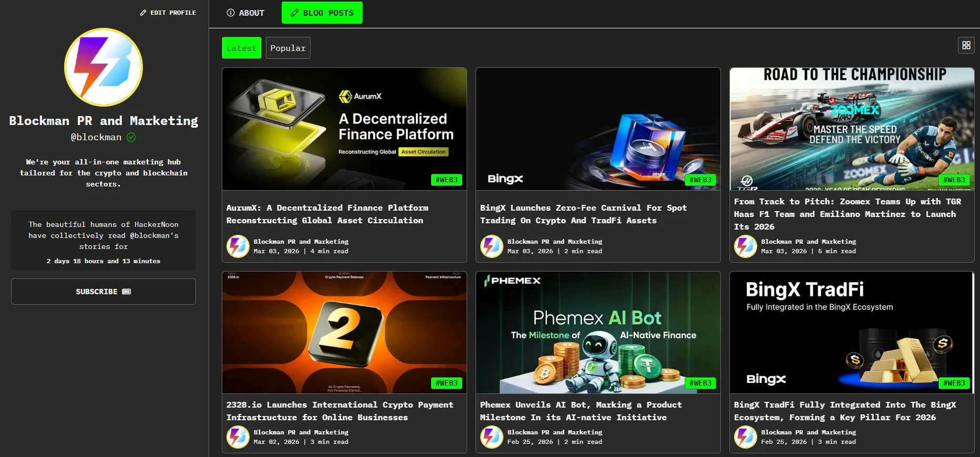Click the Subscribe button
Screen dimensions: 980x457
tap(104, 292)
